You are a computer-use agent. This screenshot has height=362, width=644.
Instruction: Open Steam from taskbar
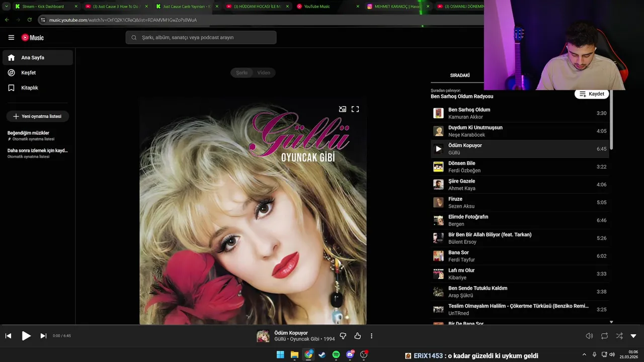click(x=322, y=355)
